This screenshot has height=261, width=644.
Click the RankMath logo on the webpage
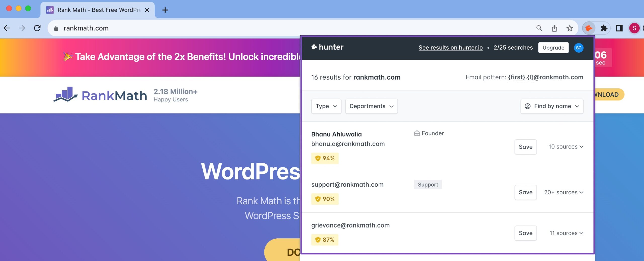click(x=100, y=95)
